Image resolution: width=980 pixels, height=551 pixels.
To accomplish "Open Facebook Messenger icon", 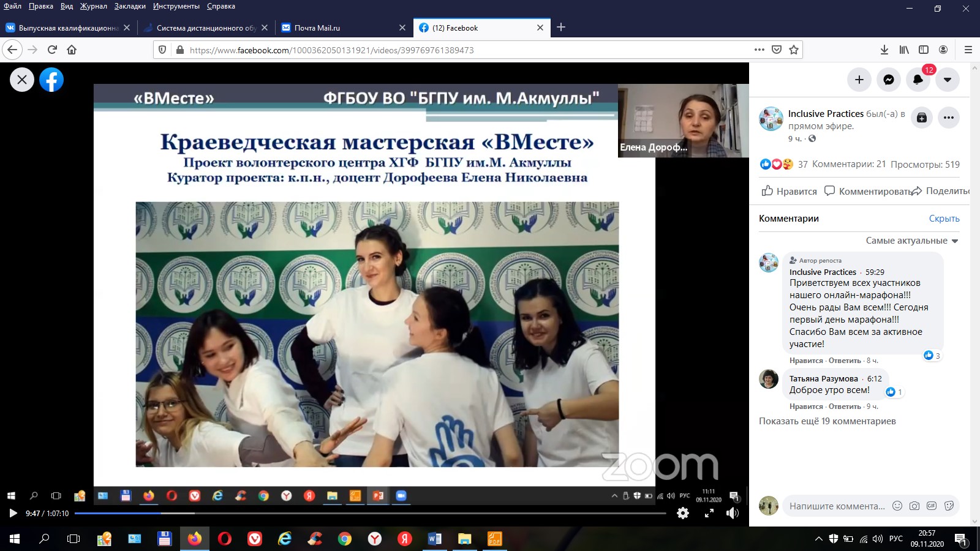I will click(889, 80).
